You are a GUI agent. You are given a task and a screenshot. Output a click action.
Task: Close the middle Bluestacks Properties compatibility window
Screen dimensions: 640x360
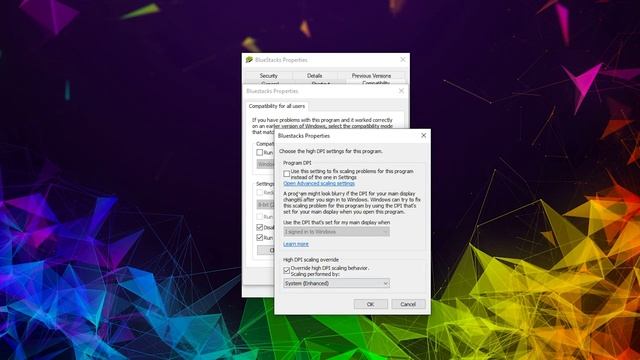click(401, 91)
